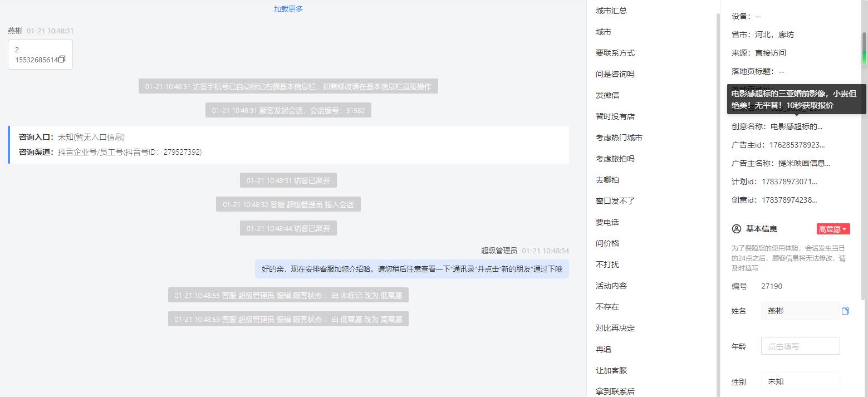Click the agent's message starting 好的亲
This screenshot has width=868, height=397.
[x=412, y=269]
